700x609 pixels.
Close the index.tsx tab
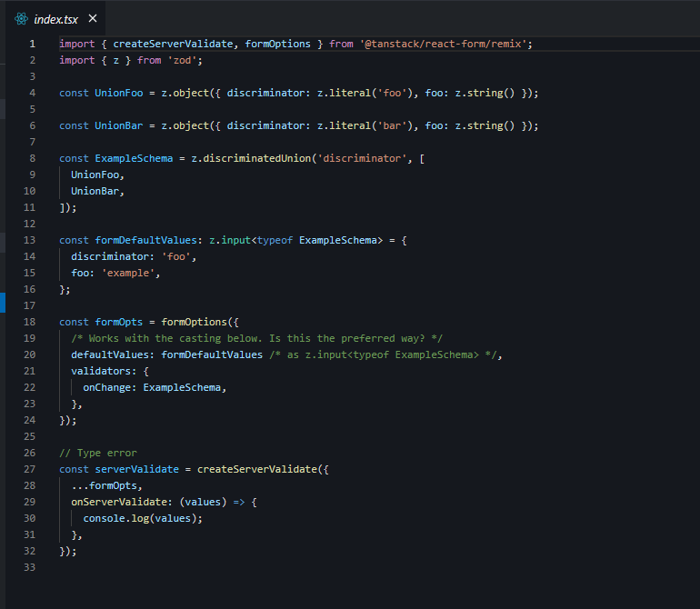93,18
